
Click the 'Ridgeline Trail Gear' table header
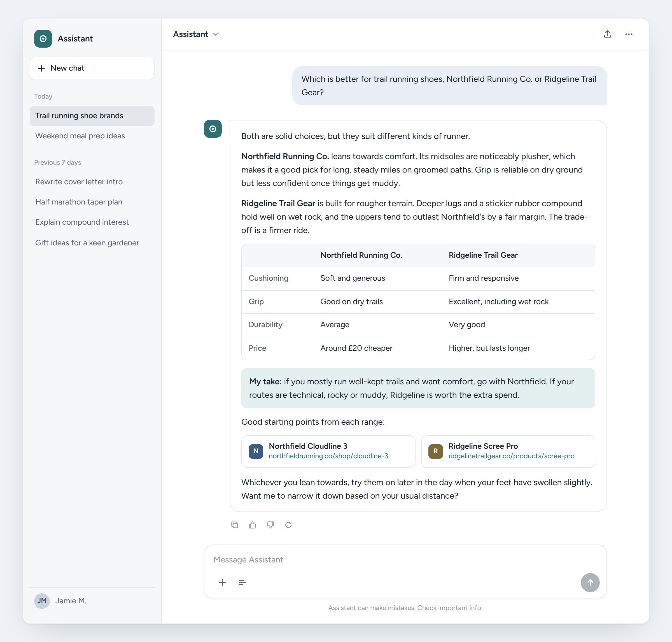coord(483,255)
